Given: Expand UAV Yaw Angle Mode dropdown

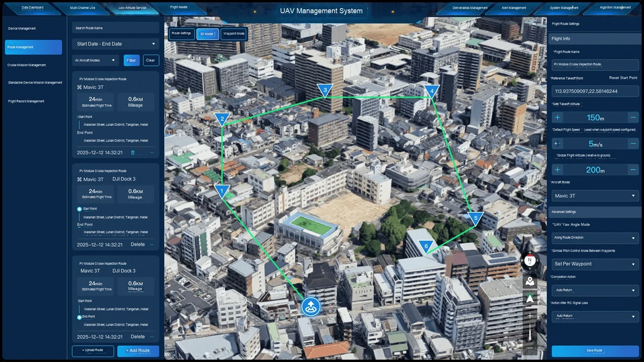Looking at the screenshot, I should (595, 238).
